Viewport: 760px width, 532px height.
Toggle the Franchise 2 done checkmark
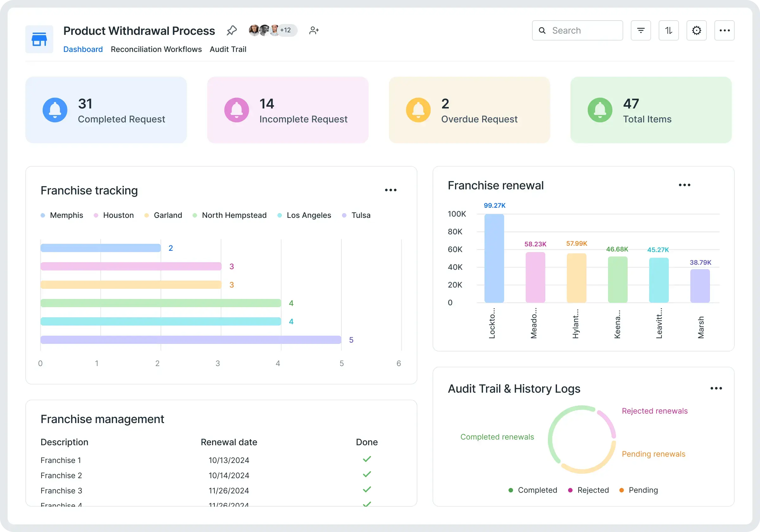(x=367, y=474)
